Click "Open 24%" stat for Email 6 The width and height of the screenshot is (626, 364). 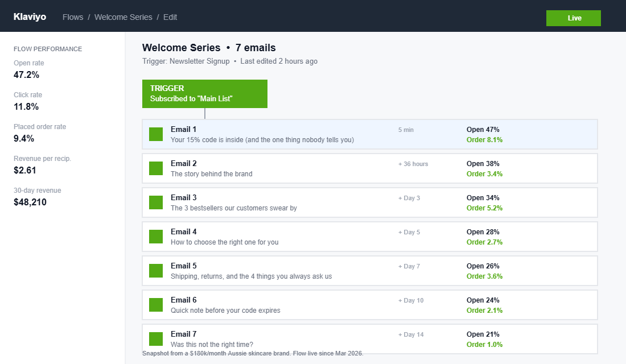tap(483, 300)
